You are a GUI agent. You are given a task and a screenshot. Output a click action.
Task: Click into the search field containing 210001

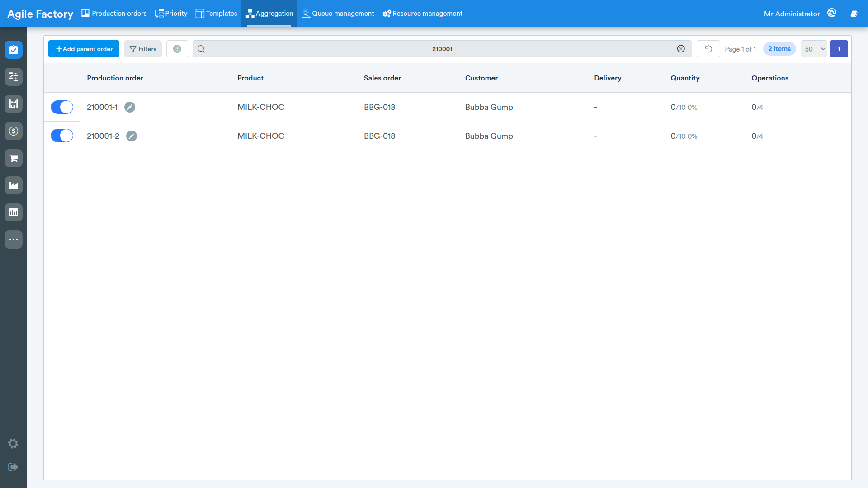(442, 49)
